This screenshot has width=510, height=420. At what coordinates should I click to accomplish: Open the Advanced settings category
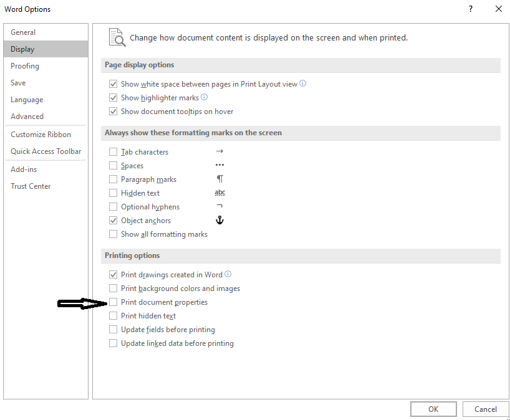tap(27, 117)
